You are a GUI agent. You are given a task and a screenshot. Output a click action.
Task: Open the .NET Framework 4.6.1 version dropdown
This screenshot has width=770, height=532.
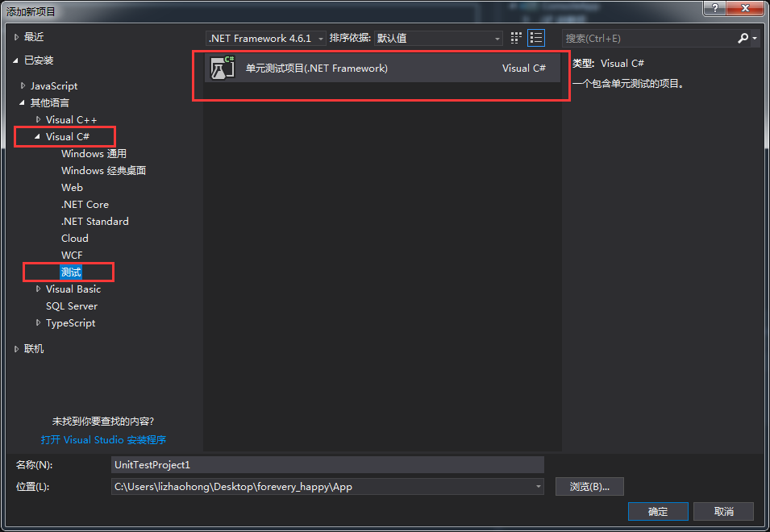click(265, 38)
